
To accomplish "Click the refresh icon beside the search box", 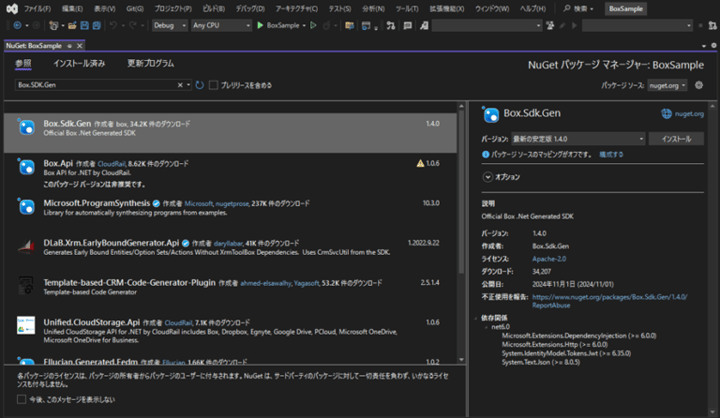I will tap(200, 85).
